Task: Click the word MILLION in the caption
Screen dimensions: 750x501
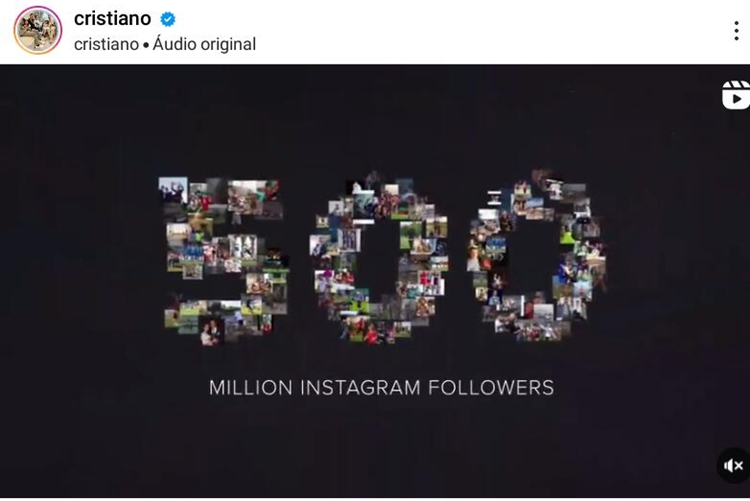Action: point(251,388)
